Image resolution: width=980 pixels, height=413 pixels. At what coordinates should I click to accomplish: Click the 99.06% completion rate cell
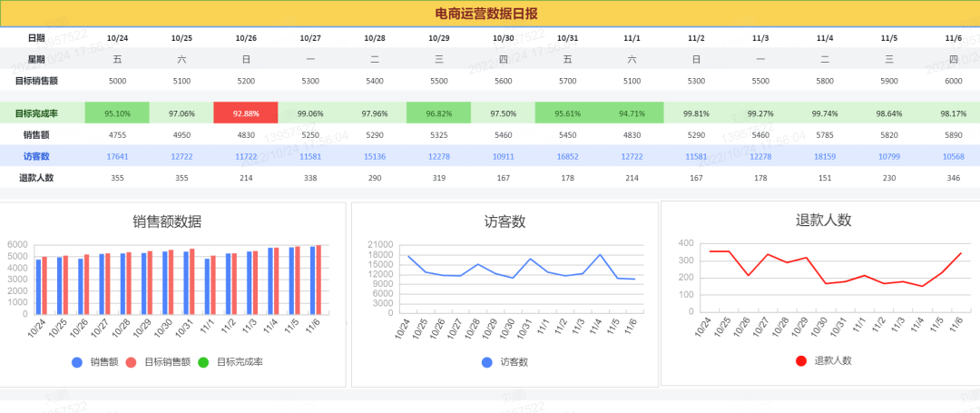pos(310,113)
